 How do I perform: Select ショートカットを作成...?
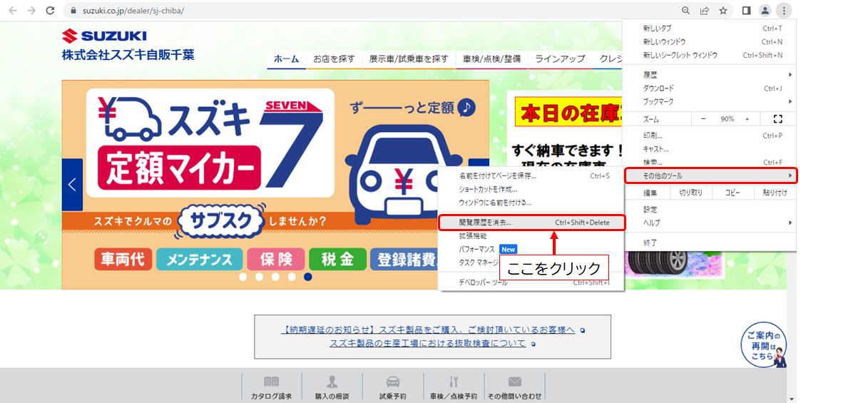click(531, 189)
